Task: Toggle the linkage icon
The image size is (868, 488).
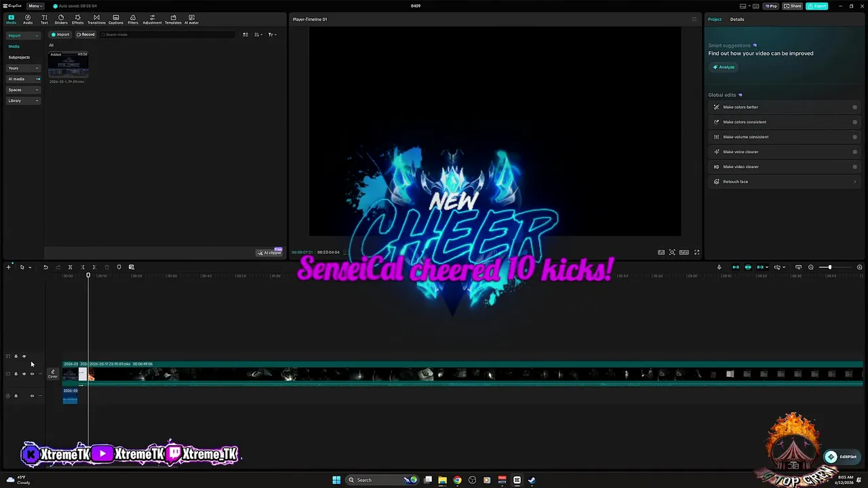Action: tap(760, 267)
